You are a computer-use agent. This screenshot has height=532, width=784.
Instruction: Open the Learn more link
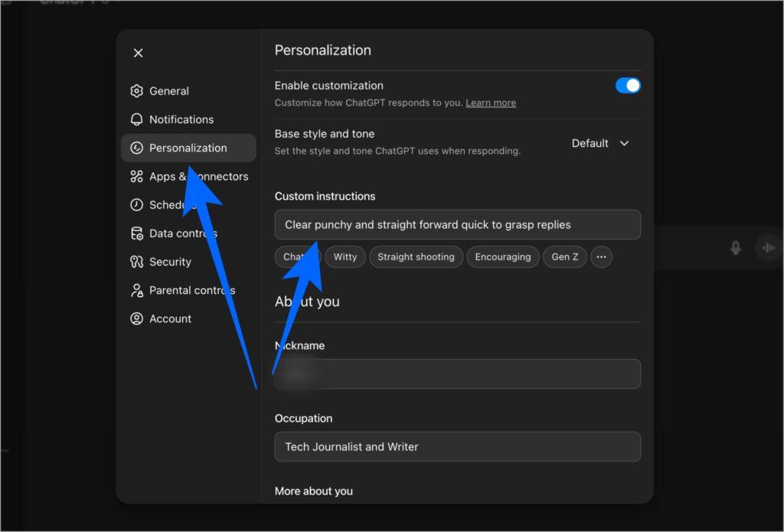pos(490,102)
